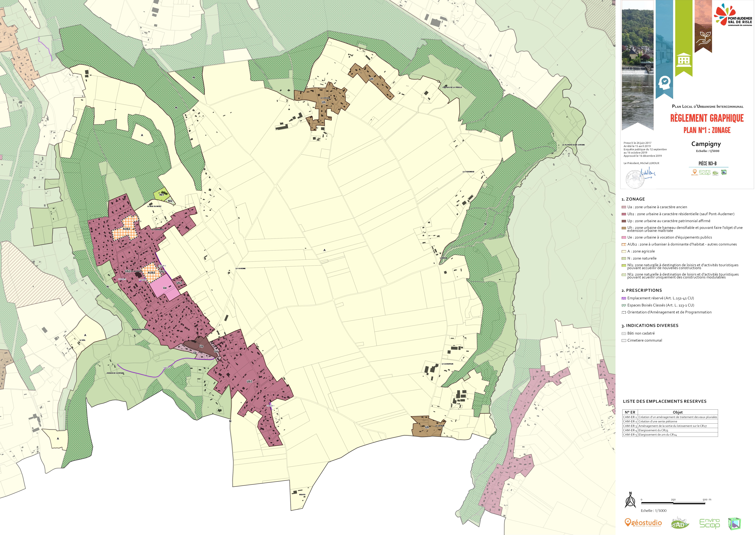
Task: Click the Nl1 loisirs legend swatch
Action: [x=624, y=266]
